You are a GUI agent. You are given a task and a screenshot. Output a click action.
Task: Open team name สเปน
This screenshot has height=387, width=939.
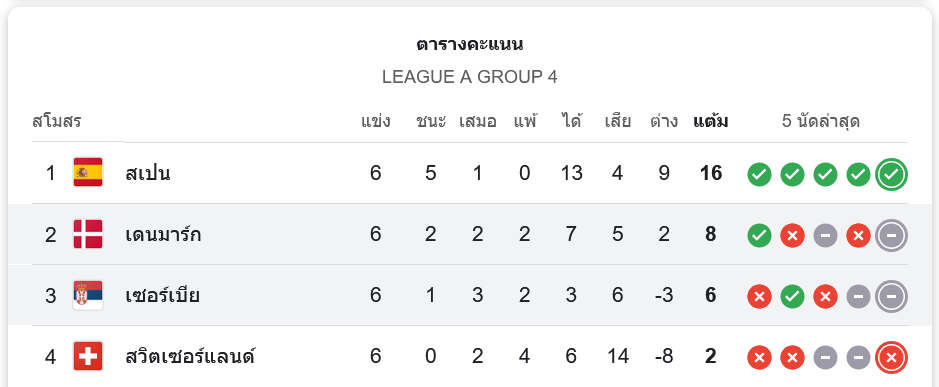click(x=148, y=174)
